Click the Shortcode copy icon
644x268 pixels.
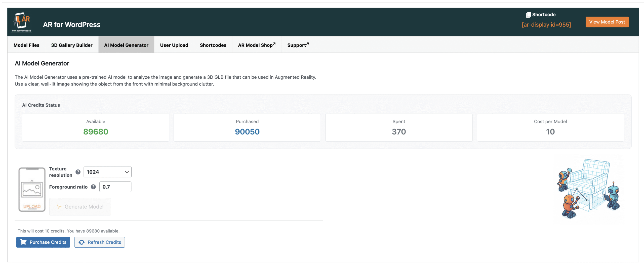pyautogui.click(x=528, y=15)
